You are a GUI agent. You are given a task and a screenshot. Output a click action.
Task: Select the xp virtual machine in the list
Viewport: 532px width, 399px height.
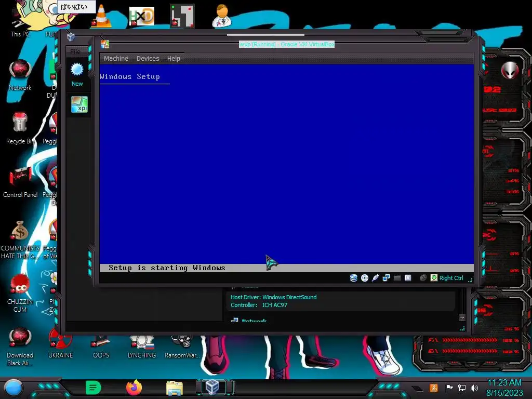(79, 104)
